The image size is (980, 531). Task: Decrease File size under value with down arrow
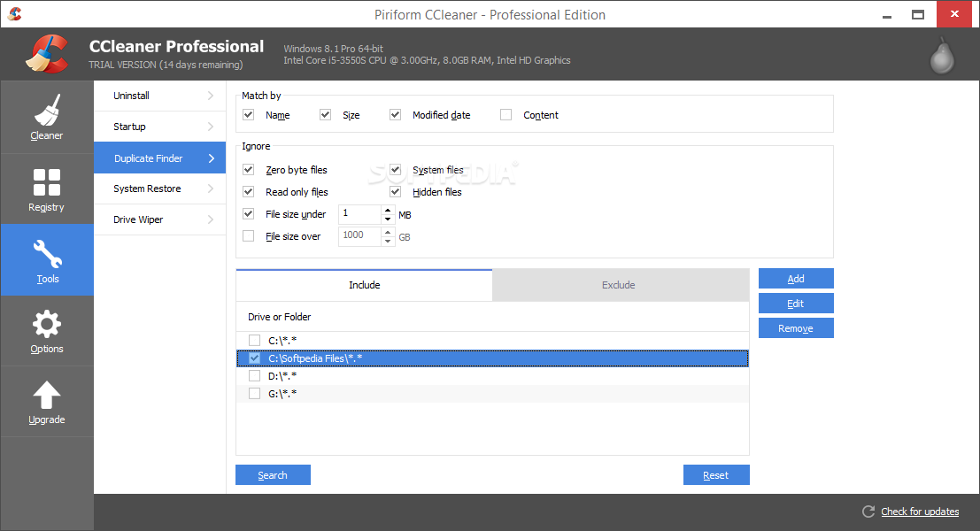(388, 219)
